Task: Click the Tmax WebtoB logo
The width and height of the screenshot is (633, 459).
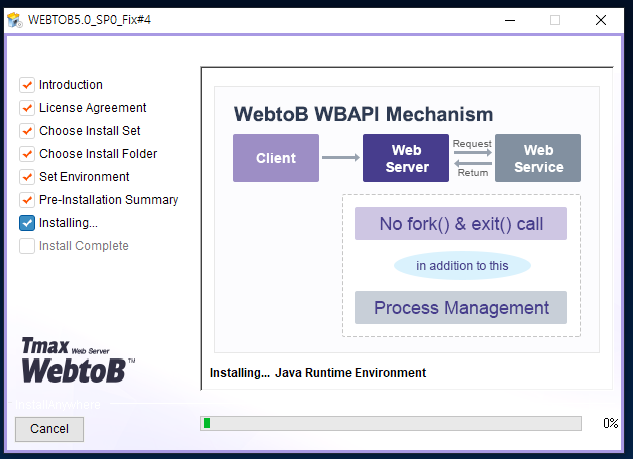Action: click(78, 360)
